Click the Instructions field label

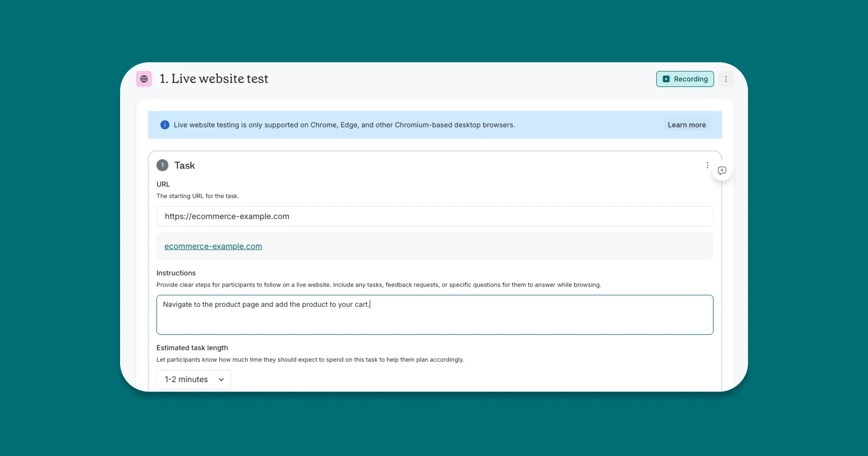tap(176, 273)
